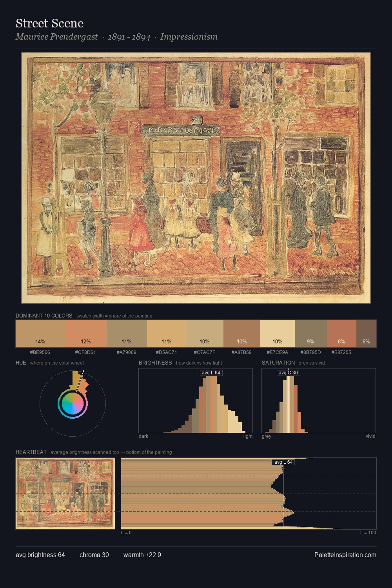Select the 12% swatch #CF8D61
The width and height of the screenshot is (392, 588).
pyautogui.click(x=86, y=334)
